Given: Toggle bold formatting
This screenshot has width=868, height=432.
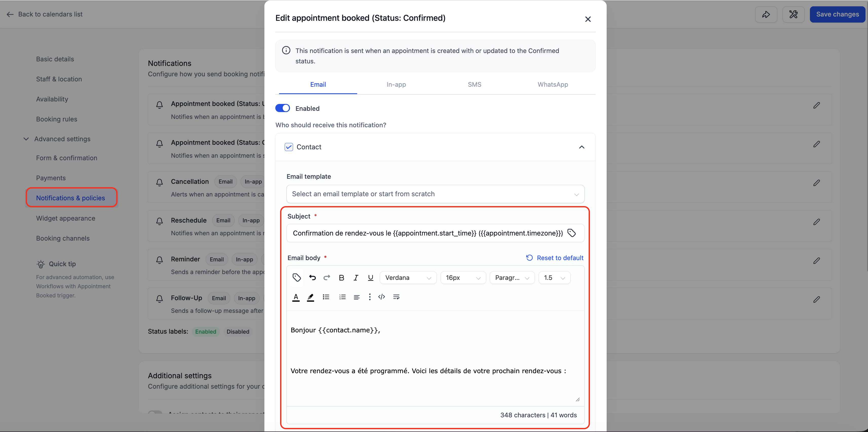Looking at the screenshot, I should point(341,278).
